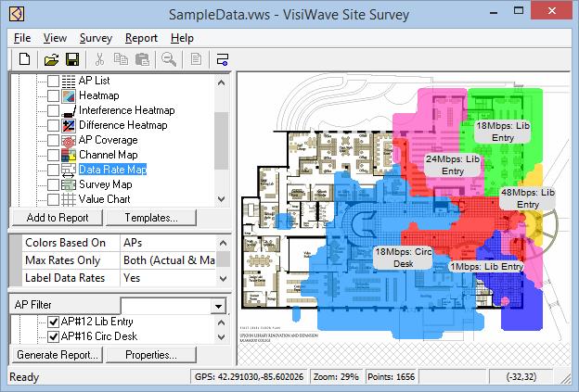579x392 pixels.
Task: Click AP filter list scroll up arrow
Action: [x=222, y=322]
